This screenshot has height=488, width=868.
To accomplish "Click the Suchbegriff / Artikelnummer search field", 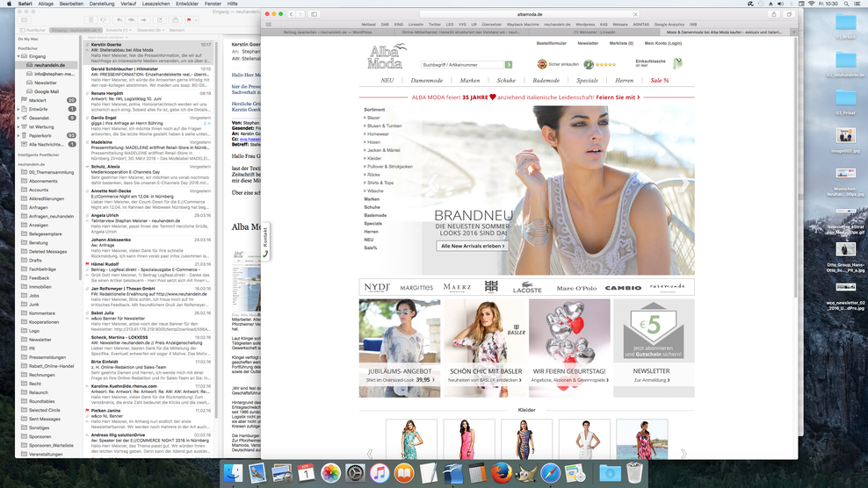I will pyautogui.click(x=462, y=65).
